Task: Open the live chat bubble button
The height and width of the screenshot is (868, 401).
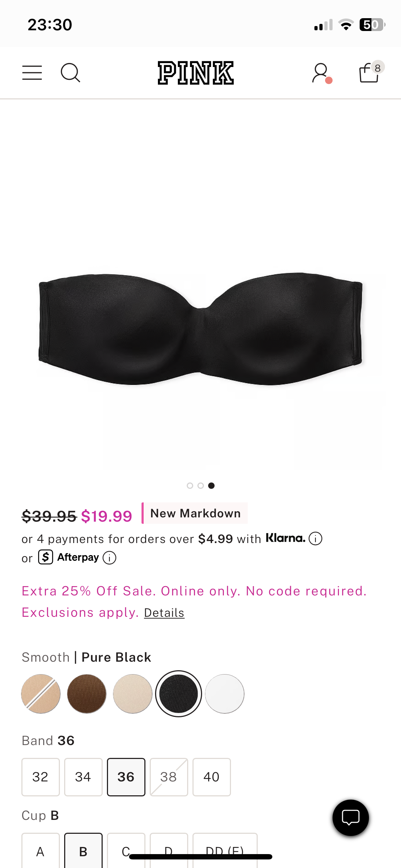Action: coord(351,817)
